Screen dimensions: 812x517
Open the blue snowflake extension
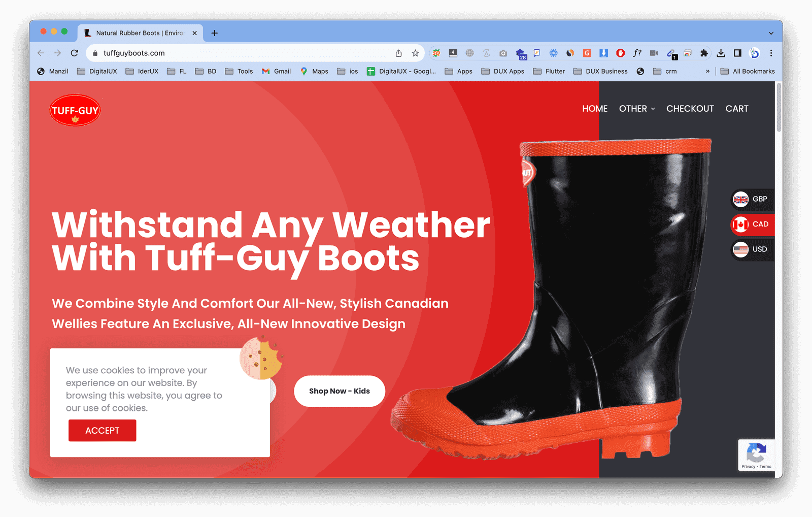click(554, 53)
